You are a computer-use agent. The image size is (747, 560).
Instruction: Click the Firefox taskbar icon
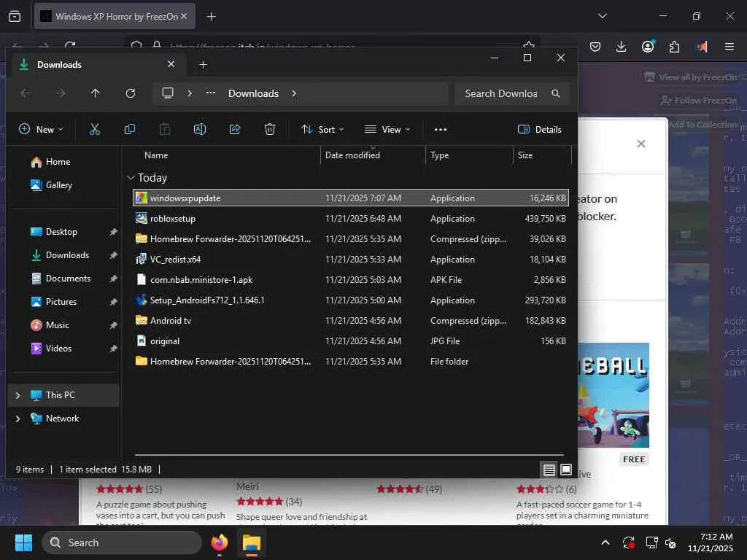click(220, 542)
